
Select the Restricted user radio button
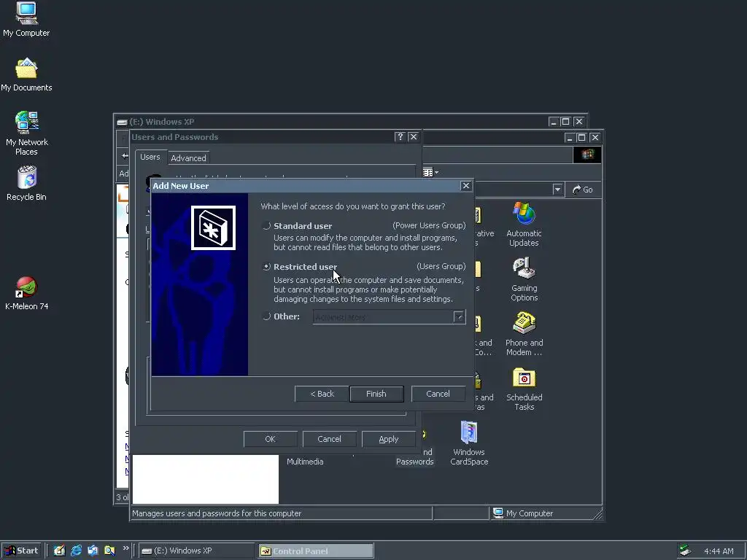click(267, 267)
